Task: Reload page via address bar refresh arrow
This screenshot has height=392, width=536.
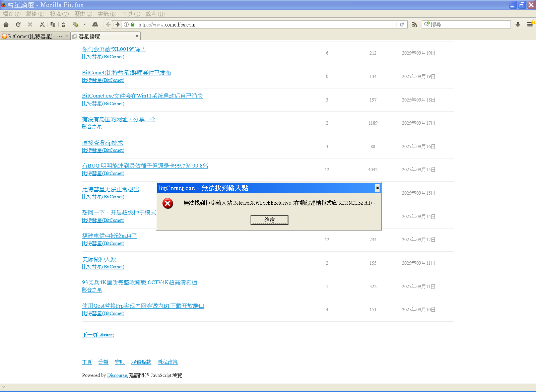Action: (x=402, y=24)
